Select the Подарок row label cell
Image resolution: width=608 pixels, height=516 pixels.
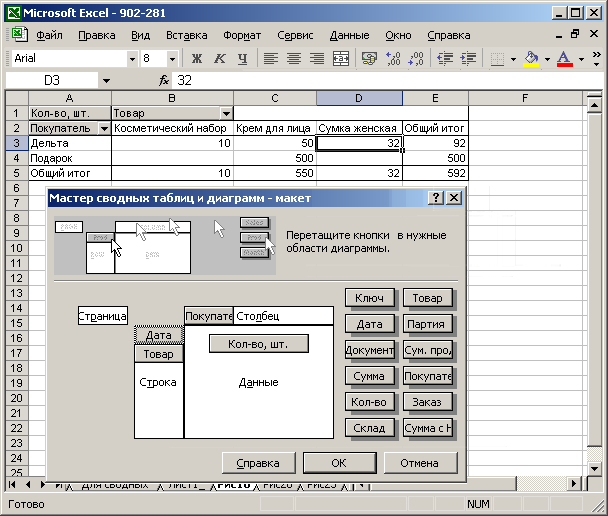coord(70,158)
